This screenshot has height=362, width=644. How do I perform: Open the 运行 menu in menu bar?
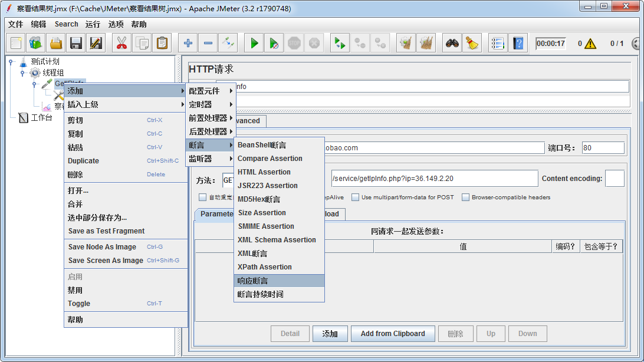tap(93, 24)
